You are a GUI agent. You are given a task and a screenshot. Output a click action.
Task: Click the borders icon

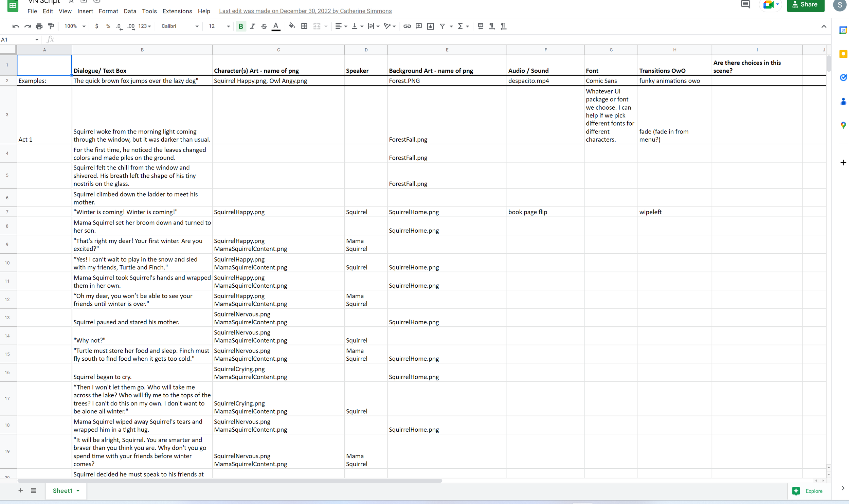[x=304, y=26]
